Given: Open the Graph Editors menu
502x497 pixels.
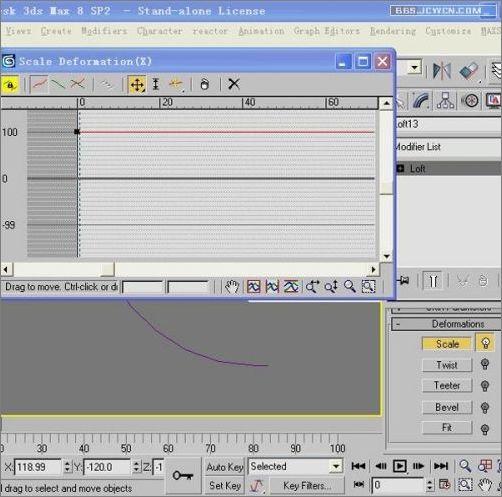Looking at the screenshot, I should coord(326,31).
